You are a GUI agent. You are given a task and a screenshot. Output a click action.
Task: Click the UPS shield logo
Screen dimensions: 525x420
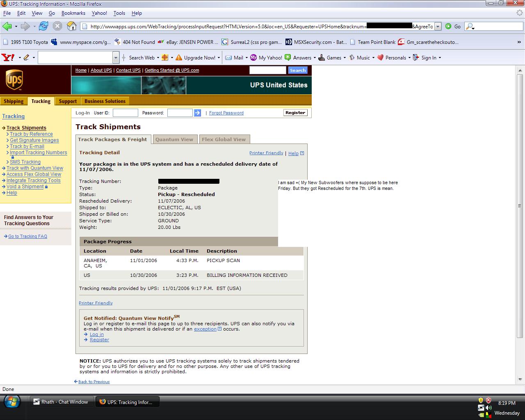click(14, 80)
